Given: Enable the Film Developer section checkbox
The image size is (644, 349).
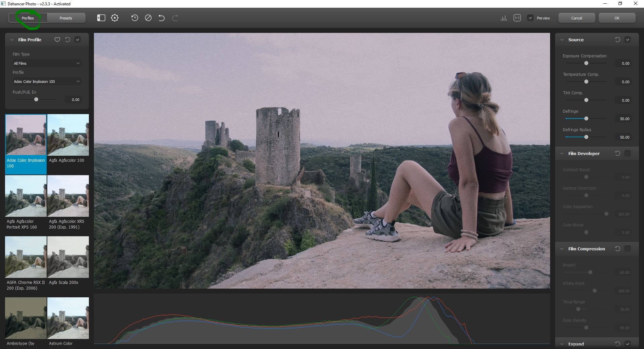Looking at the screenshot, I should coord(628,153).
